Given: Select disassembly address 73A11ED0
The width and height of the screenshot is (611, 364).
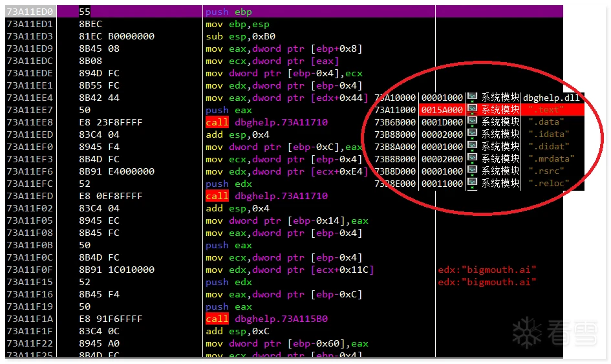Looking at the screenshot, I should [x=30, y=12].
